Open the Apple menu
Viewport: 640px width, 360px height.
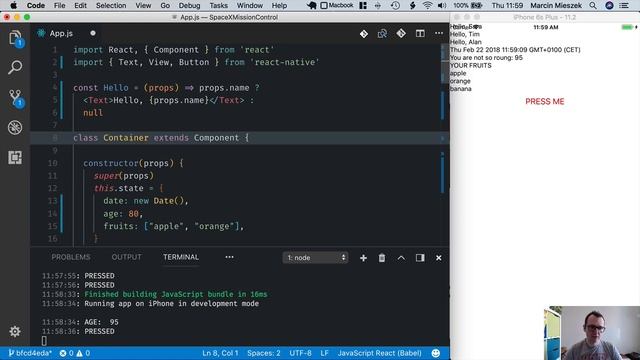click(13, 5)
